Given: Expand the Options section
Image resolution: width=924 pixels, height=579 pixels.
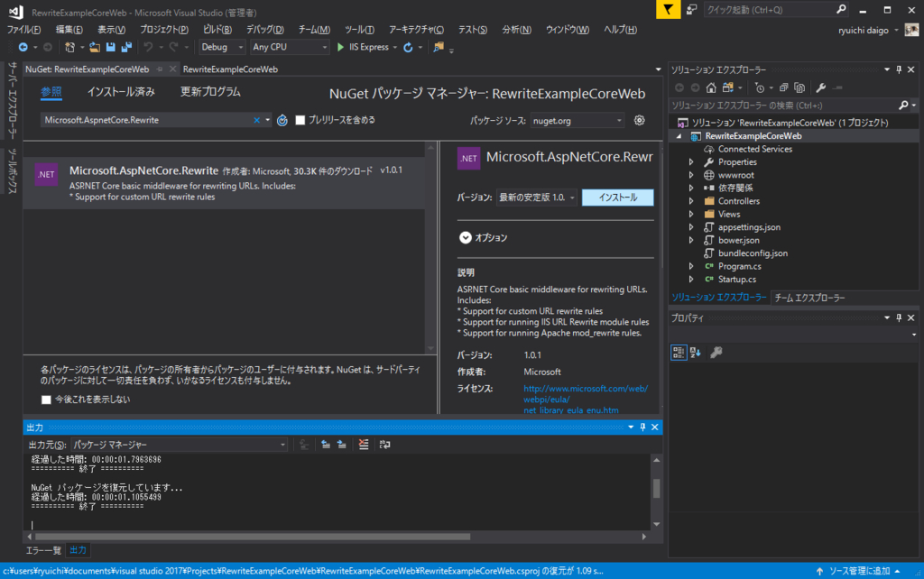Looking at the screenshot, I should [465, 237].
